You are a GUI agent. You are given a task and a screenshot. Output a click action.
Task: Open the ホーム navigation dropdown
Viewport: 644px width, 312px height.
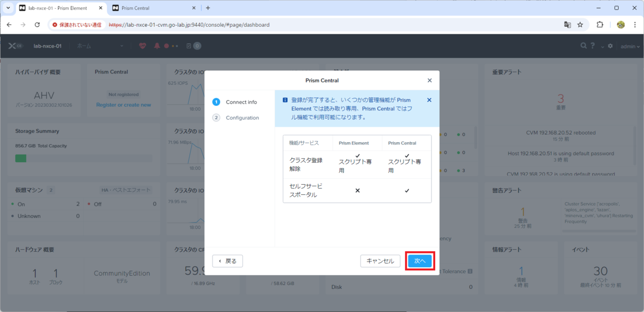click(x=100, y=46)
